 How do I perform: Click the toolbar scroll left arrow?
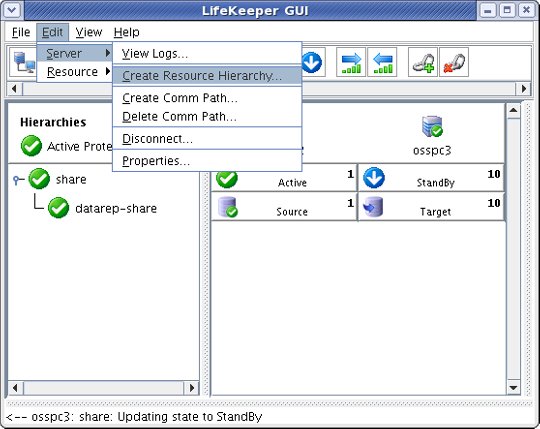(14, 89)
